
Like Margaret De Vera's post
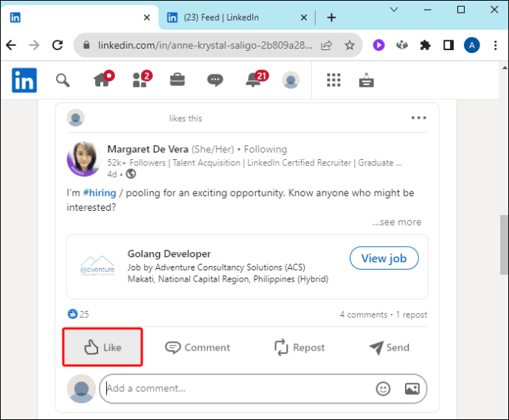pyautogui.click(x=103, y=347)
